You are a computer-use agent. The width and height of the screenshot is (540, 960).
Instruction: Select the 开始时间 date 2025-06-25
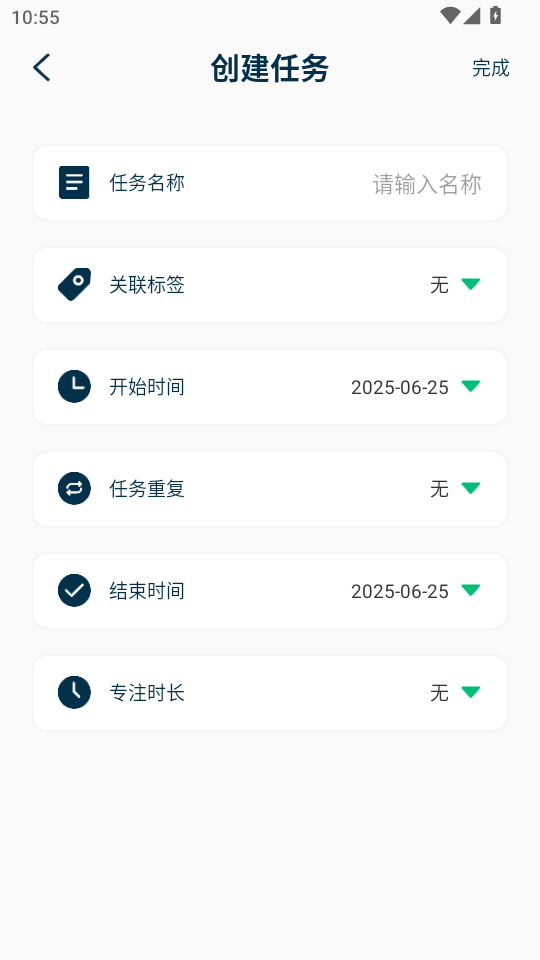point(400,388)
